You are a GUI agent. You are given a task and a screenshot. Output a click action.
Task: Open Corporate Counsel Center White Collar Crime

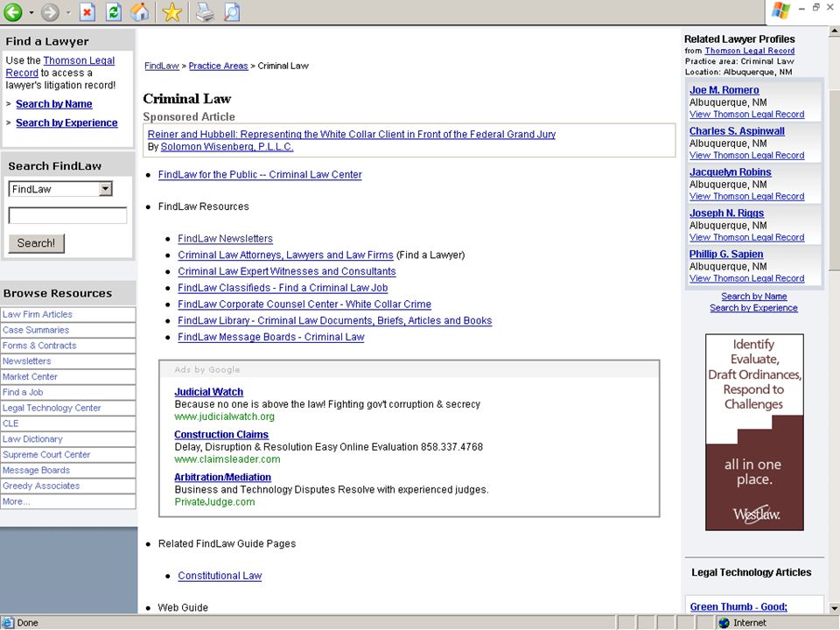304,304
